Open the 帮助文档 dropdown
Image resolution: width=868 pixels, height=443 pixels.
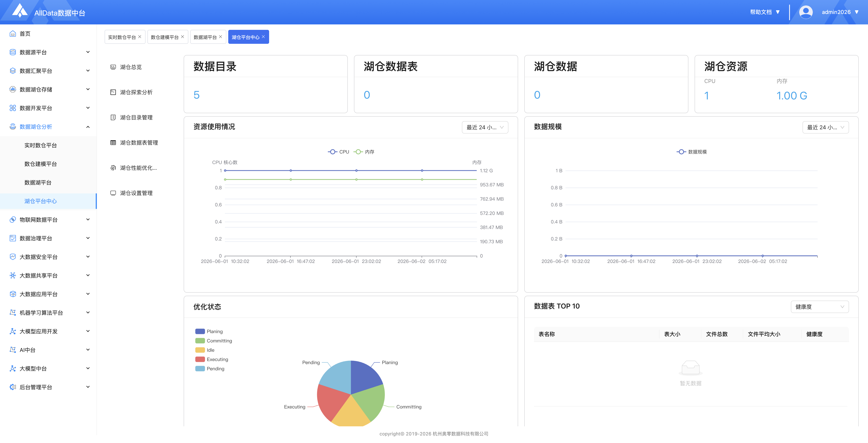765,12
